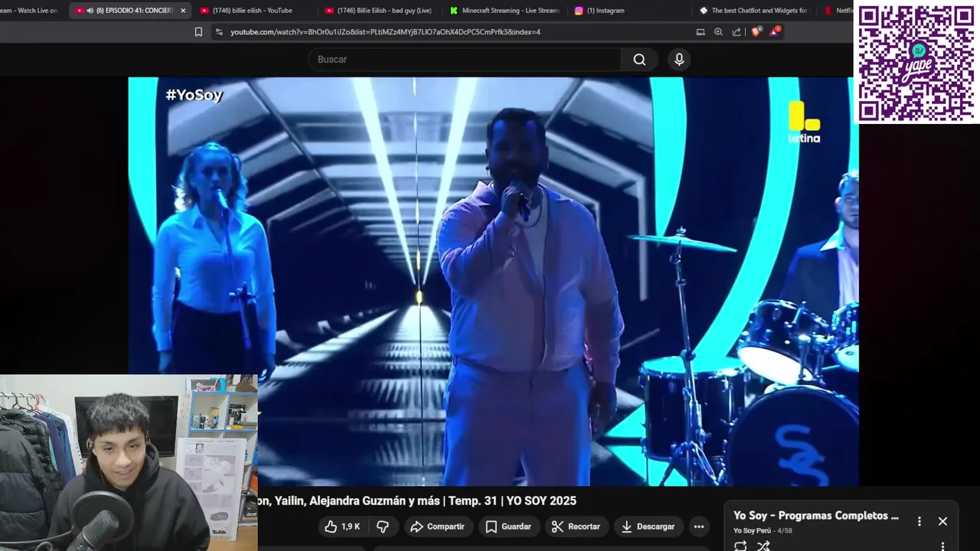Viewport: 980px width, 551px height.
Task: Toggle playlist shuffle
Action: point(763,546)
